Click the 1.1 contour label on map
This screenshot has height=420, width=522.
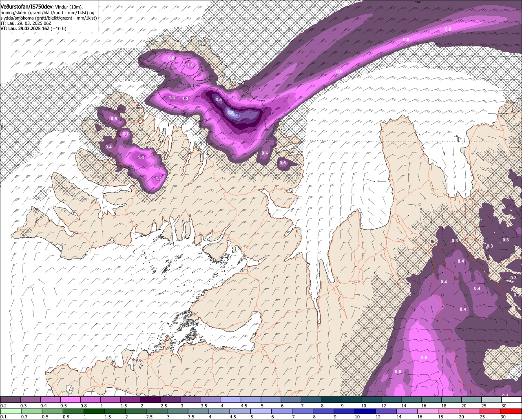click(159, 178)
